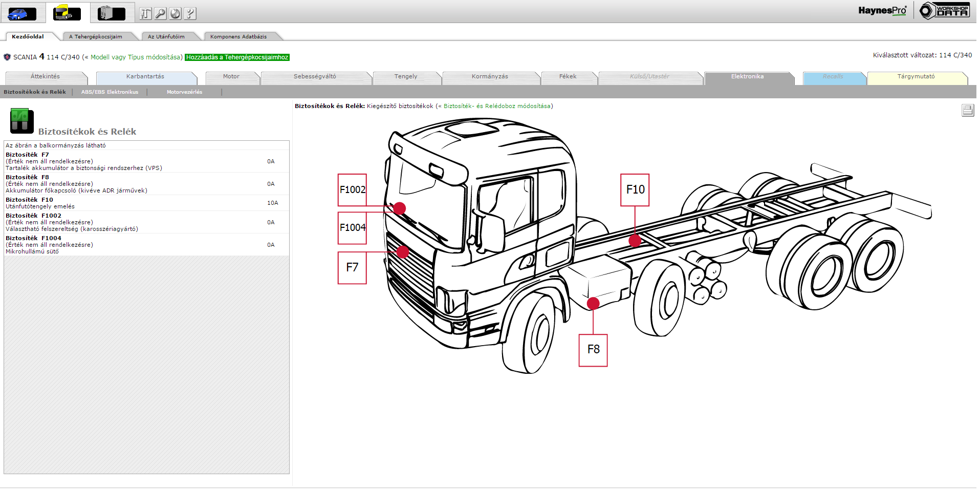
Task: Open the Komponens Adatbázis tab
Action: pyautogui.click(x=238, y=37)
